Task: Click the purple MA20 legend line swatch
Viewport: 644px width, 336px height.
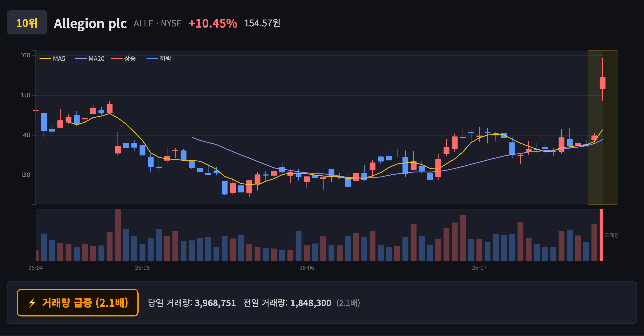Action: (x=81, y=59)
